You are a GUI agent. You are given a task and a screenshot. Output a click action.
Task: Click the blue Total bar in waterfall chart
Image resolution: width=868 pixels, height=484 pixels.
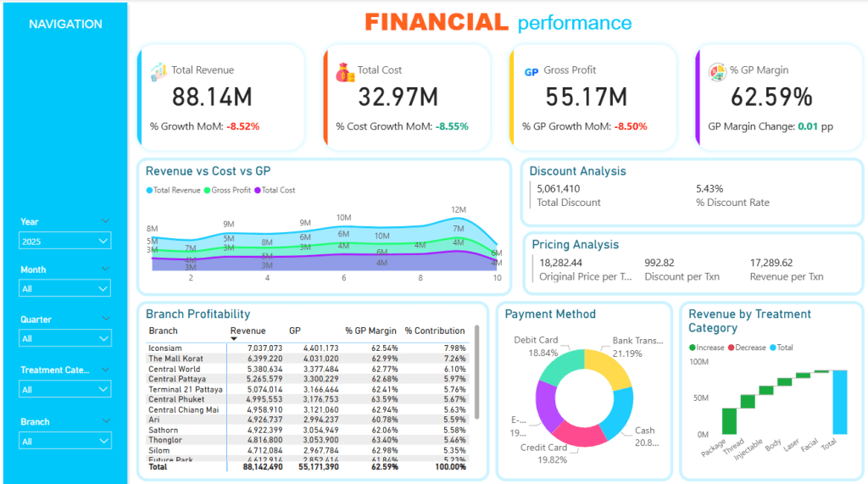(839, 401)
